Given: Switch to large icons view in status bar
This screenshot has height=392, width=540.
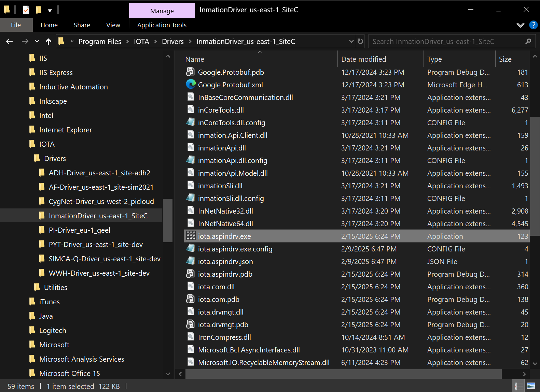Looking at the screenshot, I should pyautogui.click(x=531, y=386).
